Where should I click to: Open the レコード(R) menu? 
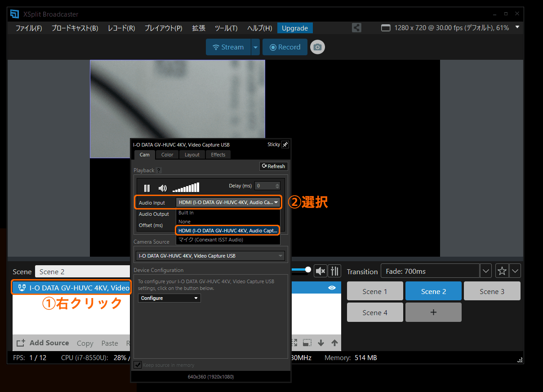point(121,28)
